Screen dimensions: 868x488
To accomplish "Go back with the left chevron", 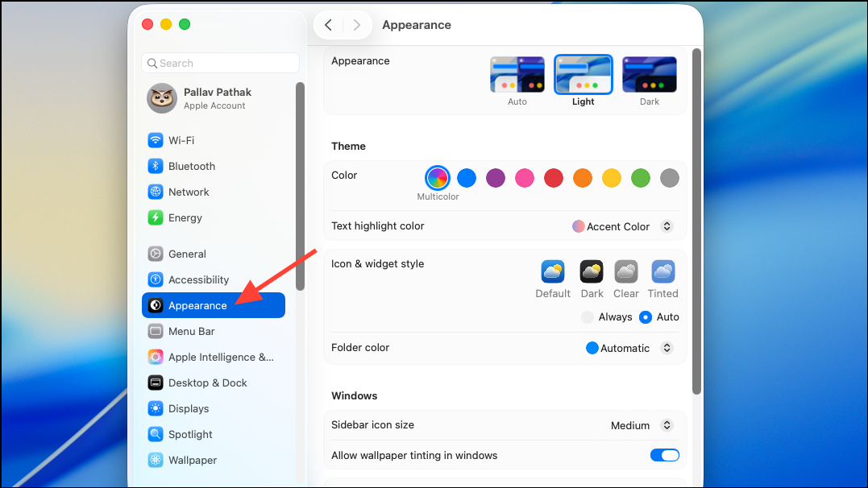I will [x=328, y=25].
